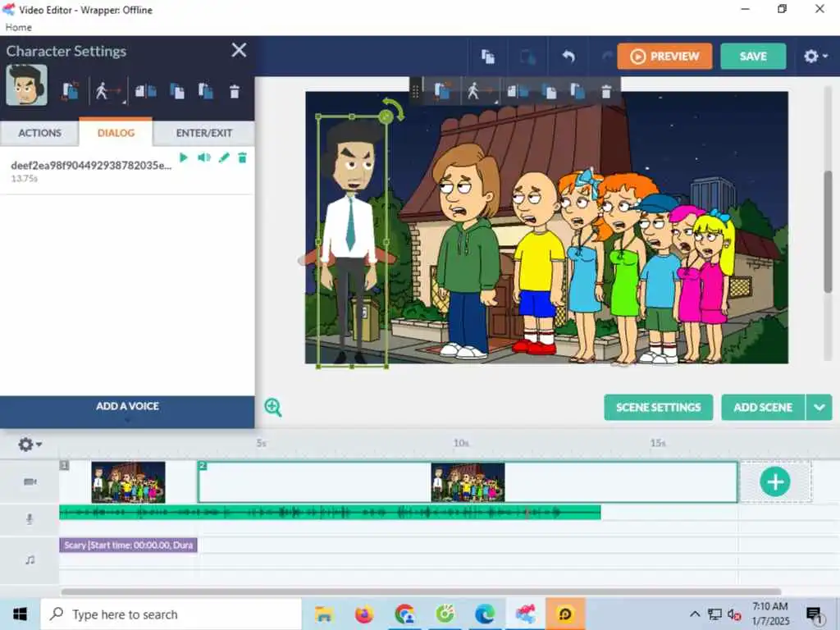The height and width of the screenshot is (630, 840).
Task: Click the dimmed redo arrow
Action: pos(606,57)
